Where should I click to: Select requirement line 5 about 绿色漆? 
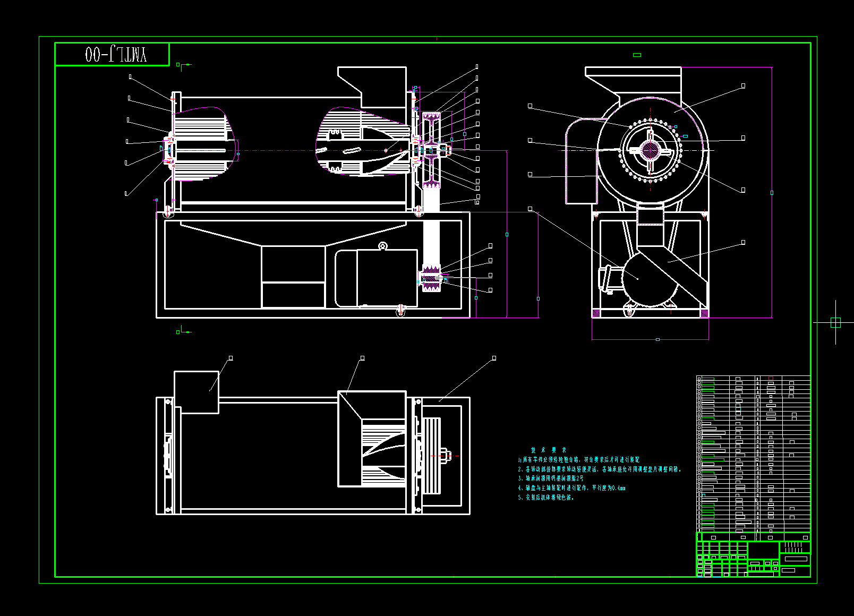[x=546, y=498]
